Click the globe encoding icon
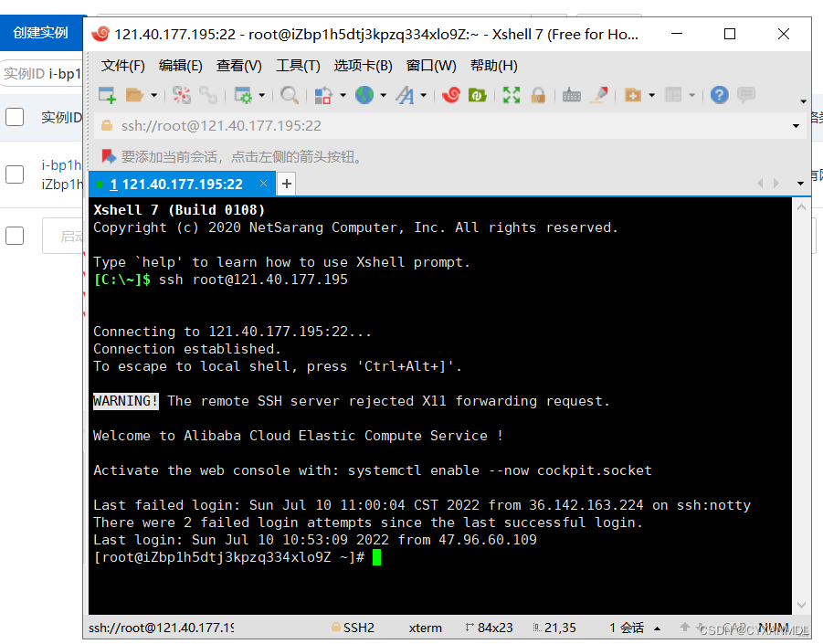This screenshot has height=644, width=823. (364, 96)
